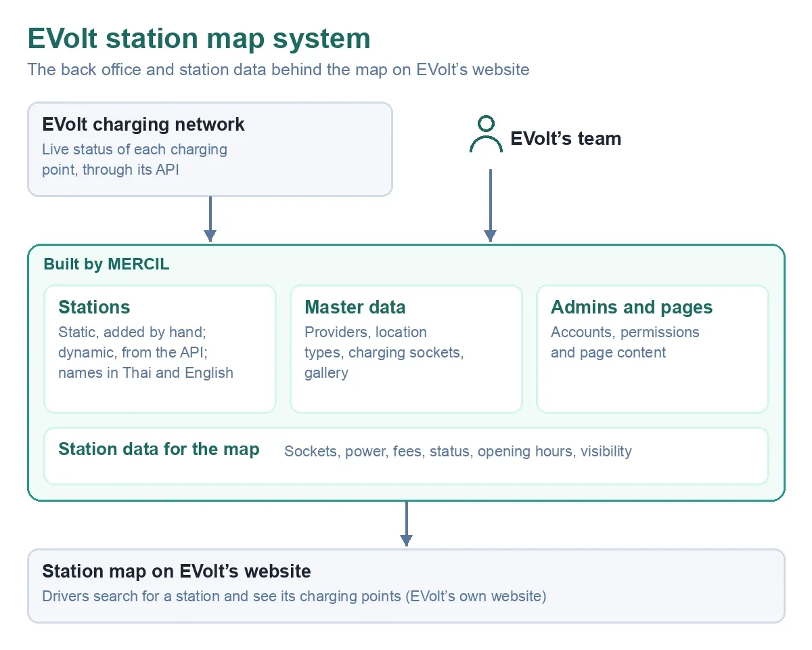Click the 'EVolt charging network' heading
The width and height of the screenshot is (812, 650).
(x=143, y=125)
